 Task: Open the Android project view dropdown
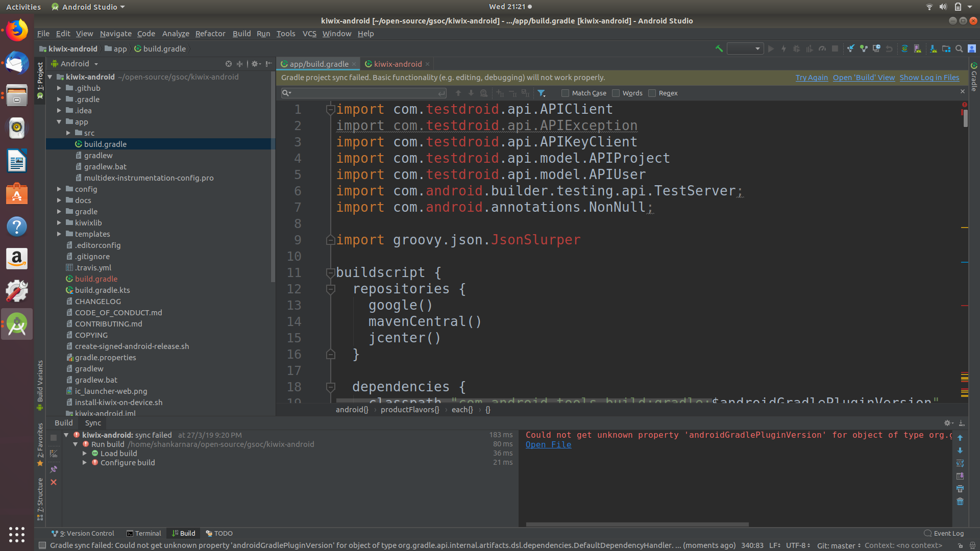pyautogui.click(x=75, y=64)
